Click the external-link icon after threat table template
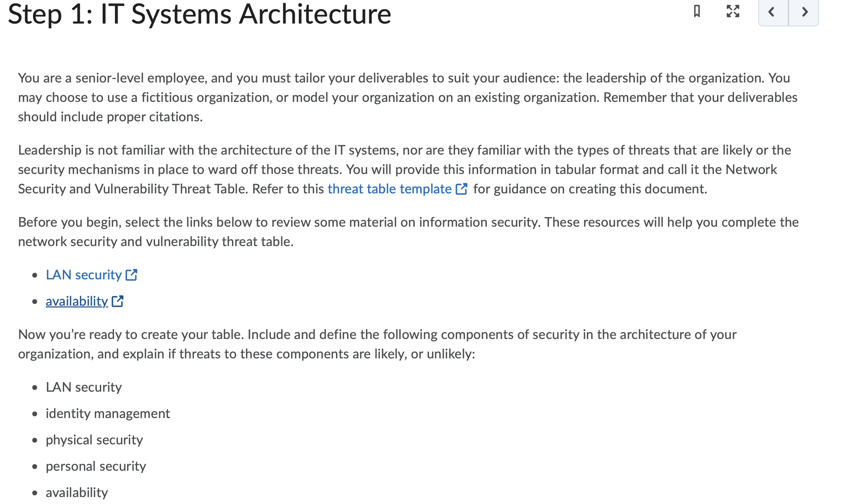The height and width of the screenshot is (504, 862). point(462,189)
